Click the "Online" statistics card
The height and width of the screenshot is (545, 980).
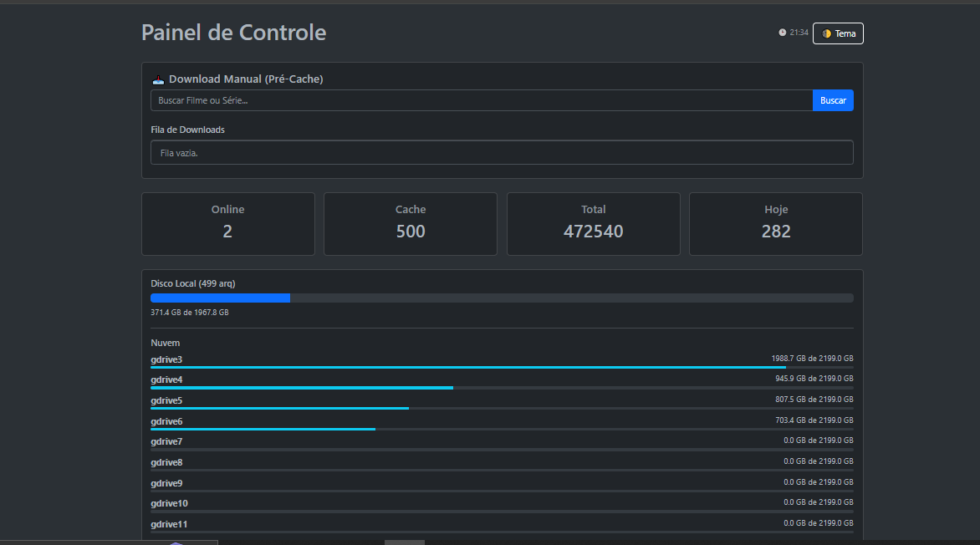click(x=227, y=223)
